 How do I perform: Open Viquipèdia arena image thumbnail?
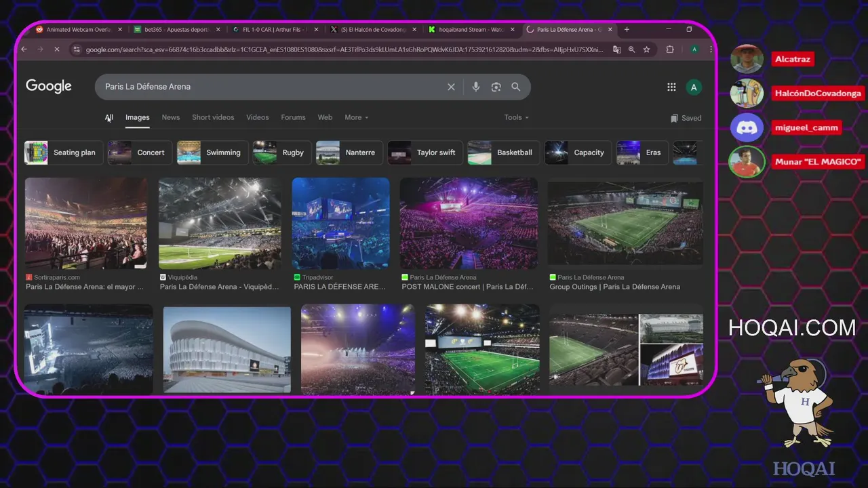[220, 224]
